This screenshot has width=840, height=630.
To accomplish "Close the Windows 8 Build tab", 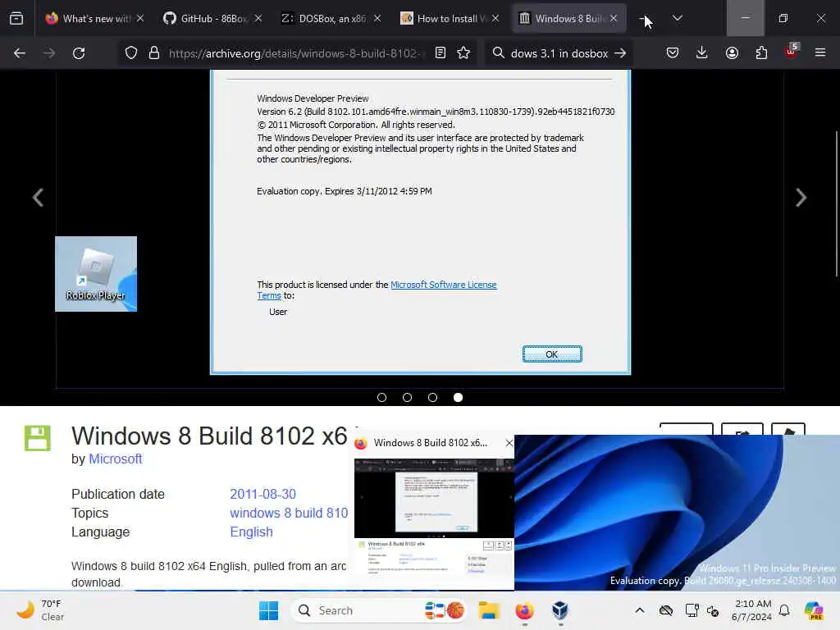I will 614,18.
